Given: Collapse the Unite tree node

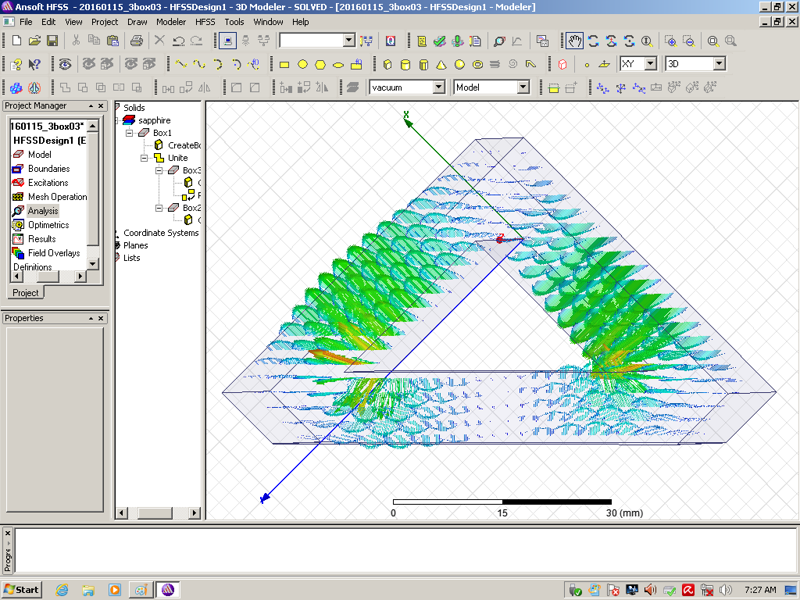Looking at the screenshot, I should click(144, 158).
